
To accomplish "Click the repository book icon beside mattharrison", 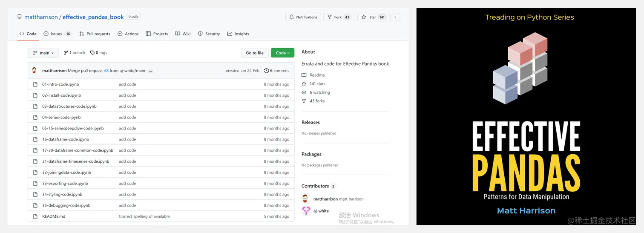I will tap(19, 17).
